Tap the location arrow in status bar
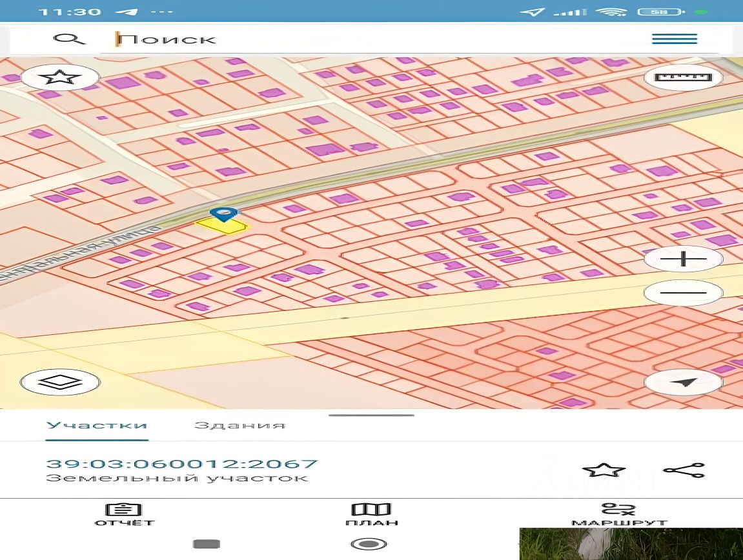The width and height of the screenshot is (743, 560). click(532, 12)
